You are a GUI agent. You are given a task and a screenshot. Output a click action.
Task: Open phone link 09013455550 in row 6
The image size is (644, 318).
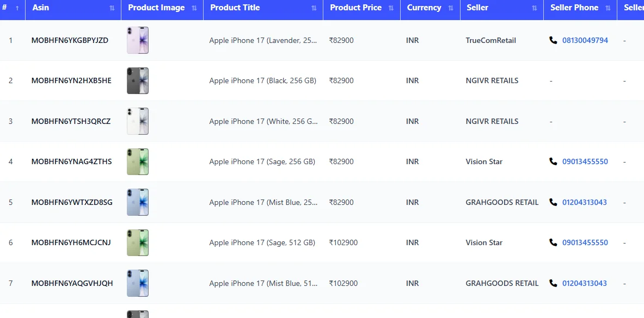tap(585, 242)
